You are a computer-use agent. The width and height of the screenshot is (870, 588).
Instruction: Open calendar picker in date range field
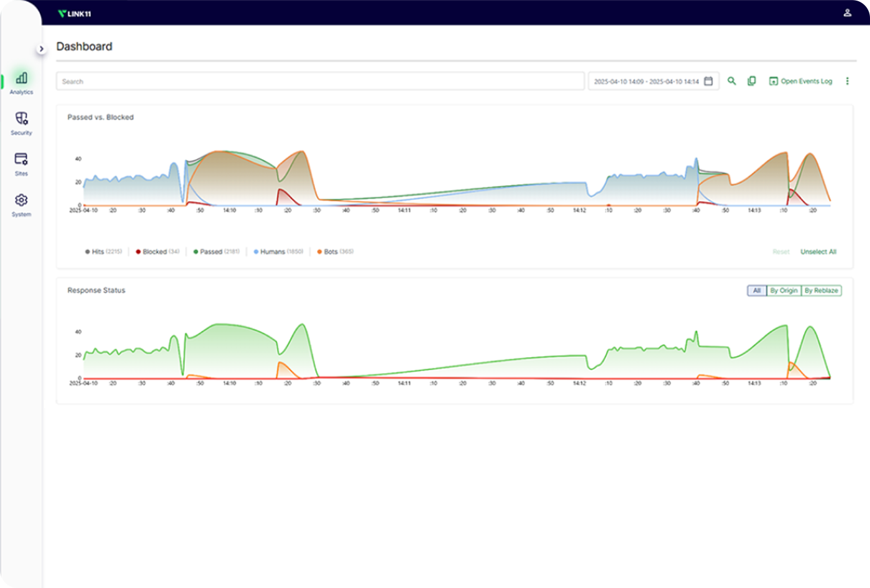(x=708, y=81)
